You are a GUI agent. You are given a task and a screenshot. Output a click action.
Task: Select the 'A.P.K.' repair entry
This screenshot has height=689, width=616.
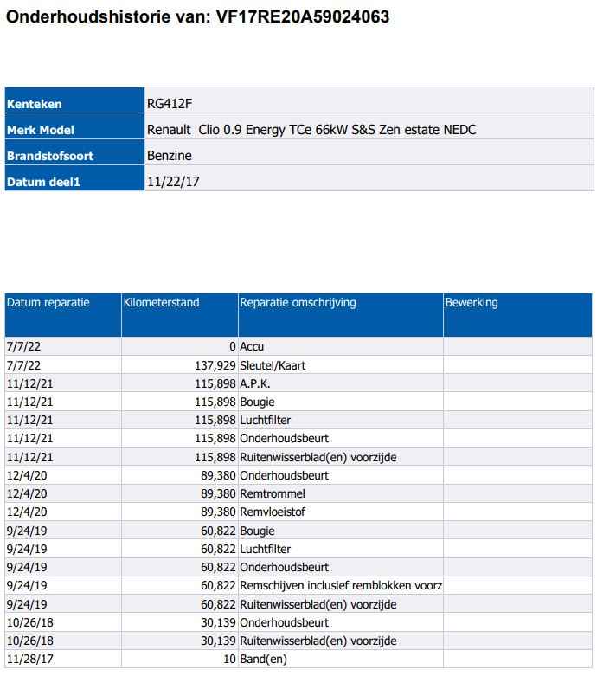pyautogui.click(x=254, y=383)
